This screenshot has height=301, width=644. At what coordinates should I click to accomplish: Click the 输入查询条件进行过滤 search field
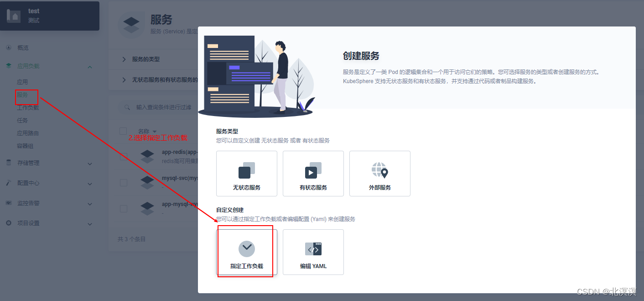pyautogui.click(x=157, y=107)
